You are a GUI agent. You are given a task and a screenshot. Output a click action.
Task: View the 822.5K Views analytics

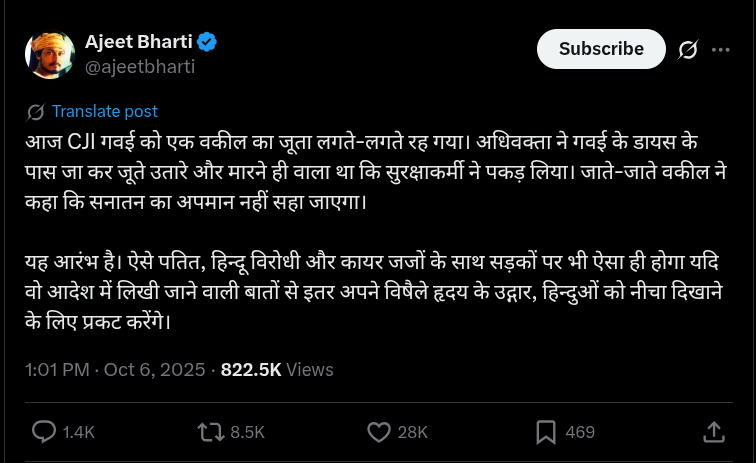(277, 369)
